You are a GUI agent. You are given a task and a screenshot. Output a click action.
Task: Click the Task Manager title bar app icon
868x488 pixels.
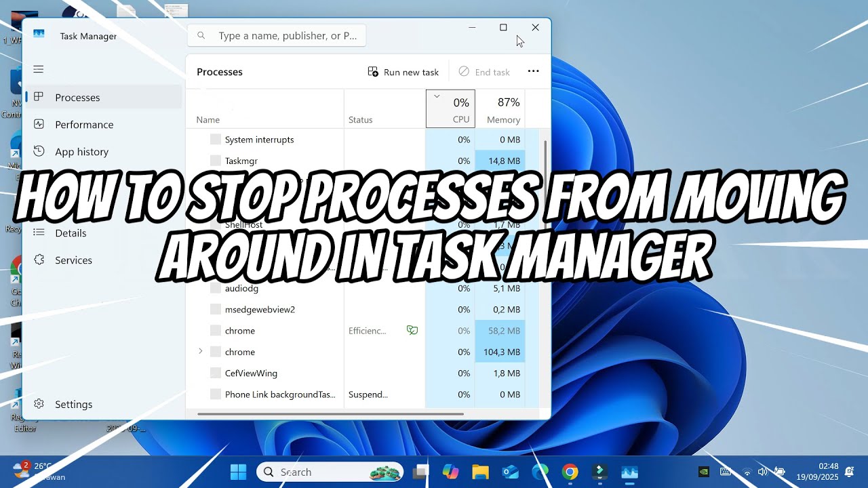click(39, 35)
